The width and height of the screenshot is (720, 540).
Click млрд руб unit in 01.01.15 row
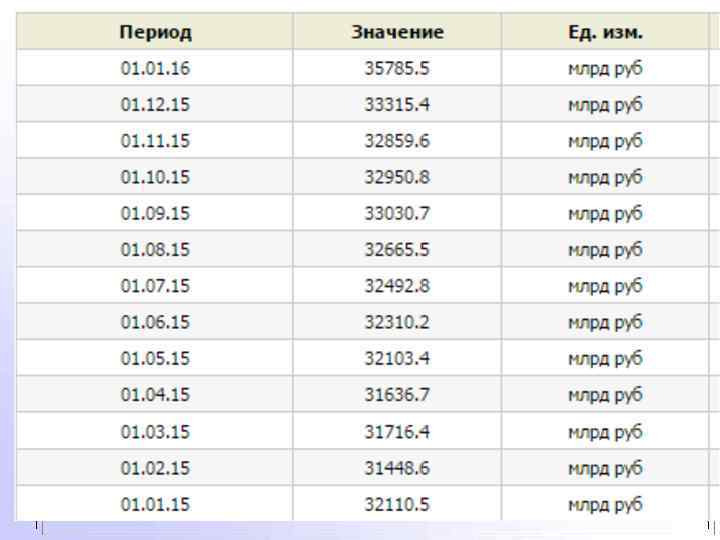[x=605, y=504]
